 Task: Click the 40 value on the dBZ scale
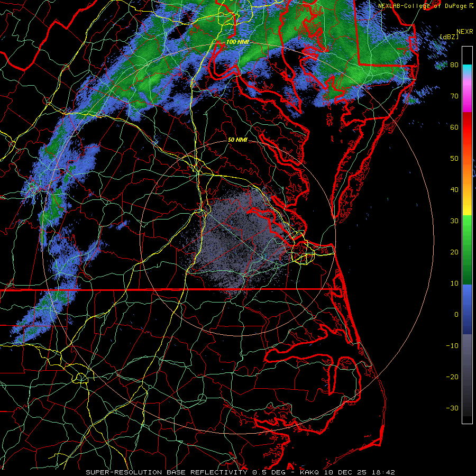pos(454,190)
